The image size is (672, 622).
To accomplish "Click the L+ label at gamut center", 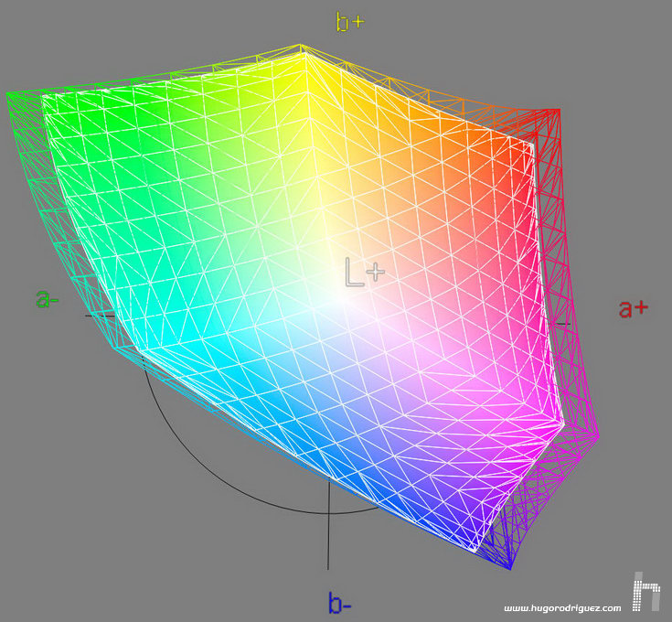I will (365, 273).
